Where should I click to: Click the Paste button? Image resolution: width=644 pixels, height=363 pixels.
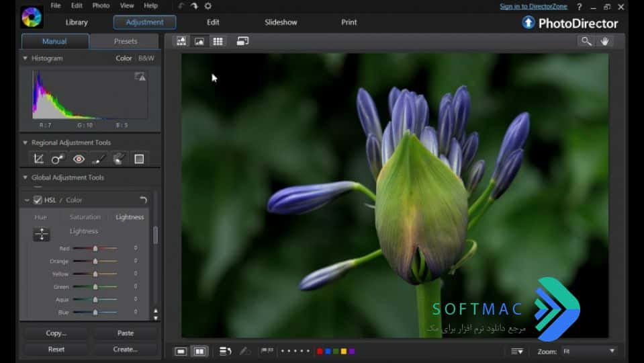tap(126, 333)
